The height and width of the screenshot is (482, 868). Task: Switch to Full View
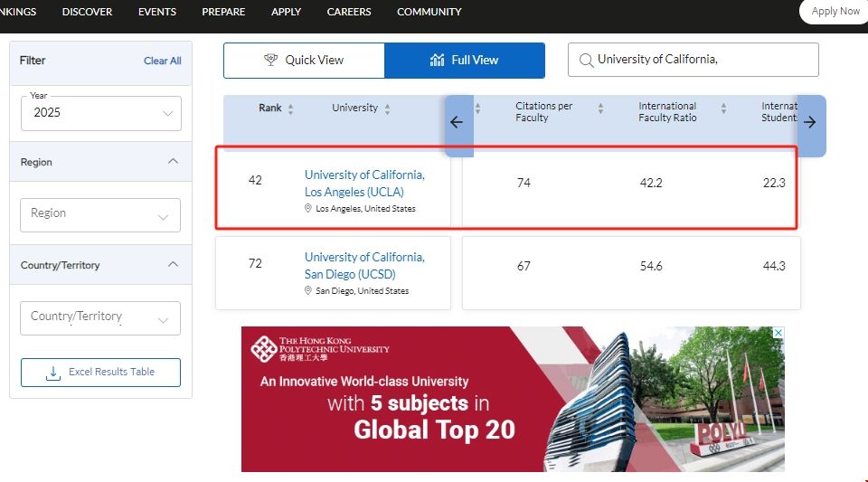point(465,60)
